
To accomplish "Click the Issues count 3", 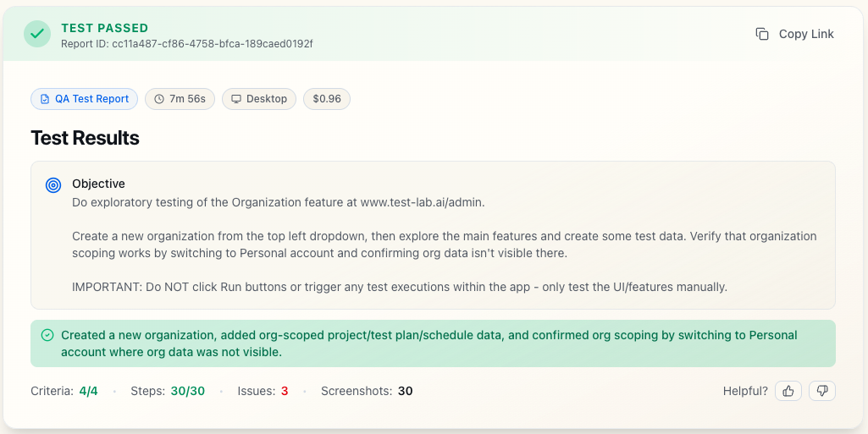I will [285, 391].
